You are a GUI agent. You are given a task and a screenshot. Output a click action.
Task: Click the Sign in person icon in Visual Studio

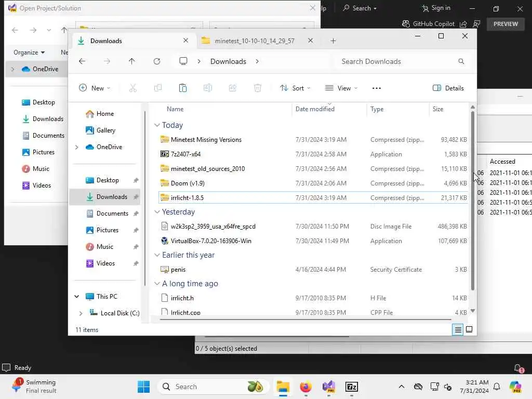pyautogui.click(x=425, y=8)
